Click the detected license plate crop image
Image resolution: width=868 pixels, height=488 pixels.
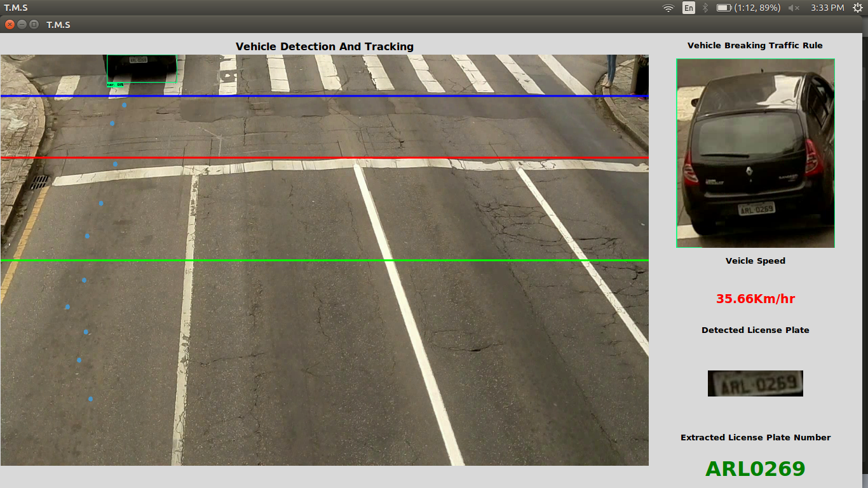756,383
